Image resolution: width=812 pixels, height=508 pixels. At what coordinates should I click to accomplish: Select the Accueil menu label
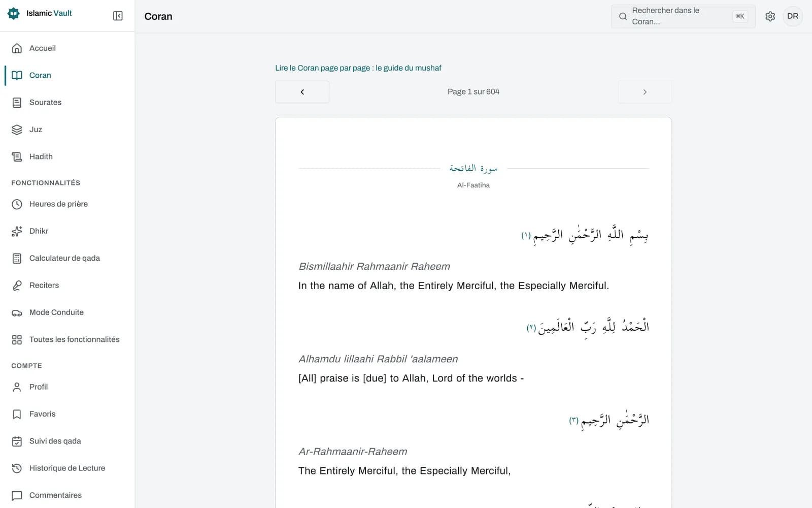pos(43,48)
